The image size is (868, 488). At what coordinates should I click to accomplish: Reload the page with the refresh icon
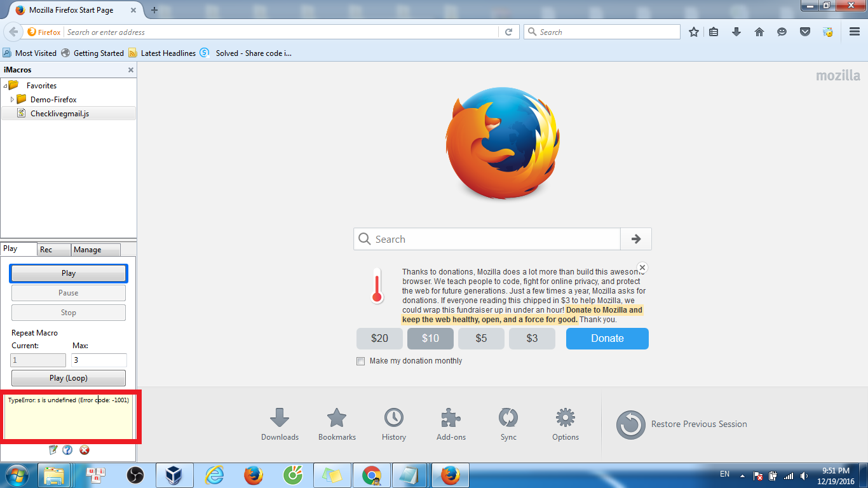508,32
